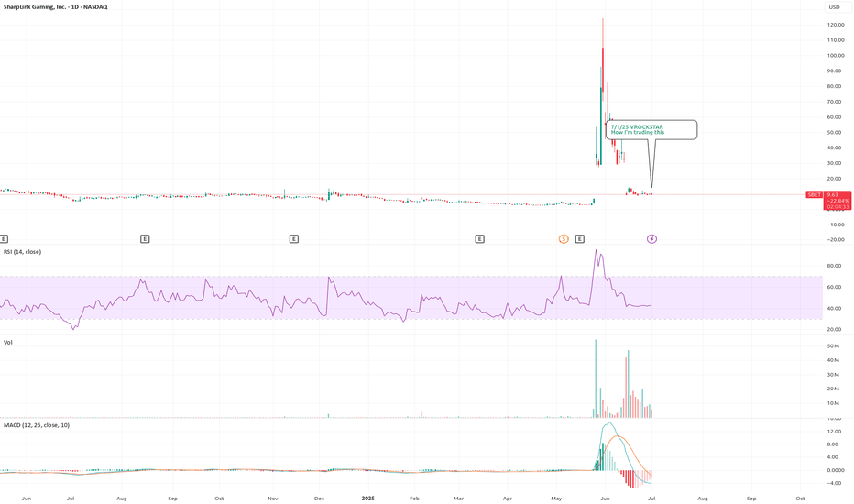Click the 20 M volume axis label
This screenshot has width=854, height=504.
[835, 389]
